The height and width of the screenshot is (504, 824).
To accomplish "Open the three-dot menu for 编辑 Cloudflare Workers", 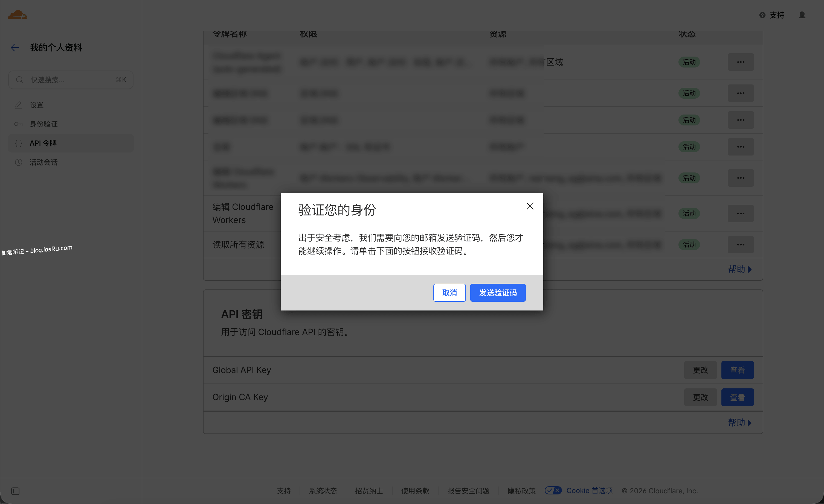I will coord(741,213).
